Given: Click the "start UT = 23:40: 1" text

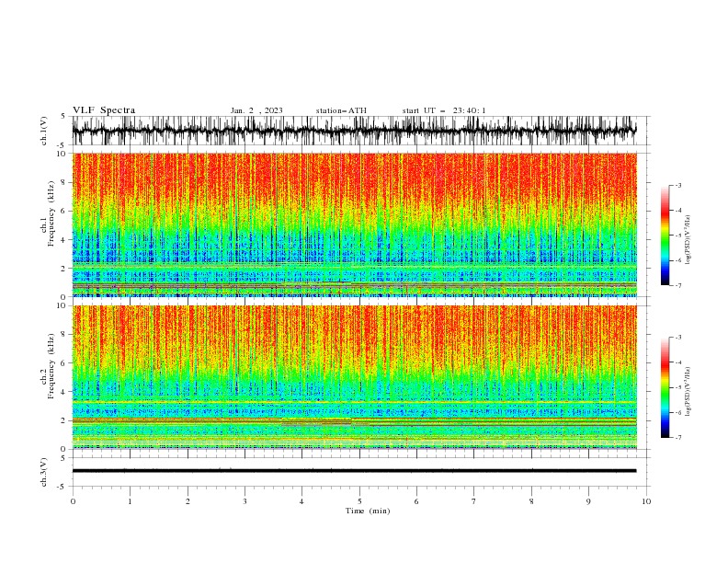Looking at the screenshot, I should tap(444, 110).
